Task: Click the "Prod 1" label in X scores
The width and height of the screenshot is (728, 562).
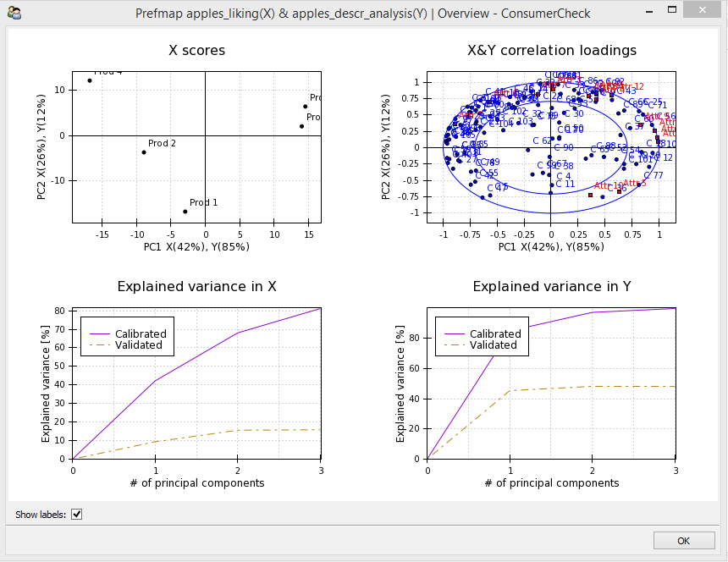Action: 203,202
